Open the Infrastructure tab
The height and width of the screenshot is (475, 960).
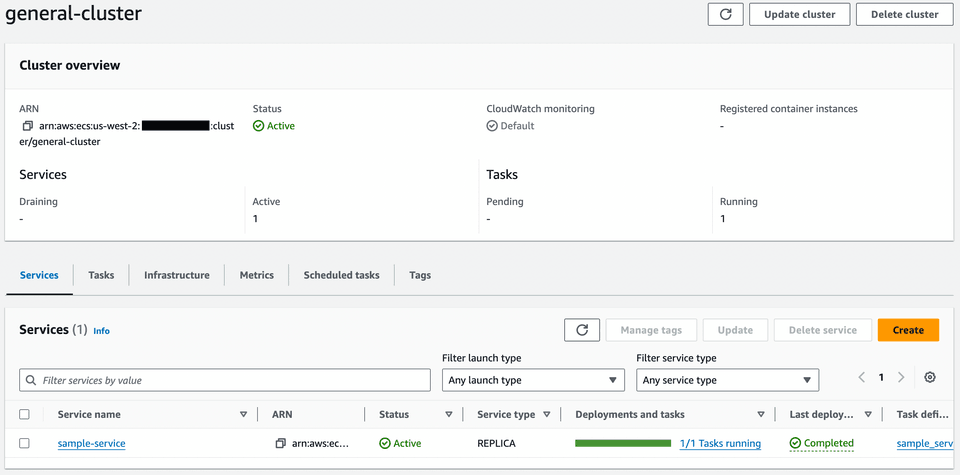point(177,275)
